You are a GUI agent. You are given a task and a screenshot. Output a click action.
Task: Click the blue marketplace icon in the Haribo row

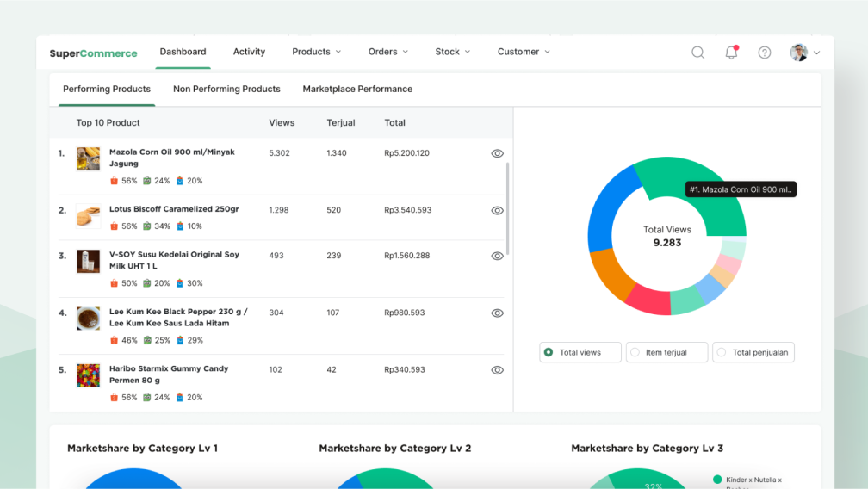point(179,397)
